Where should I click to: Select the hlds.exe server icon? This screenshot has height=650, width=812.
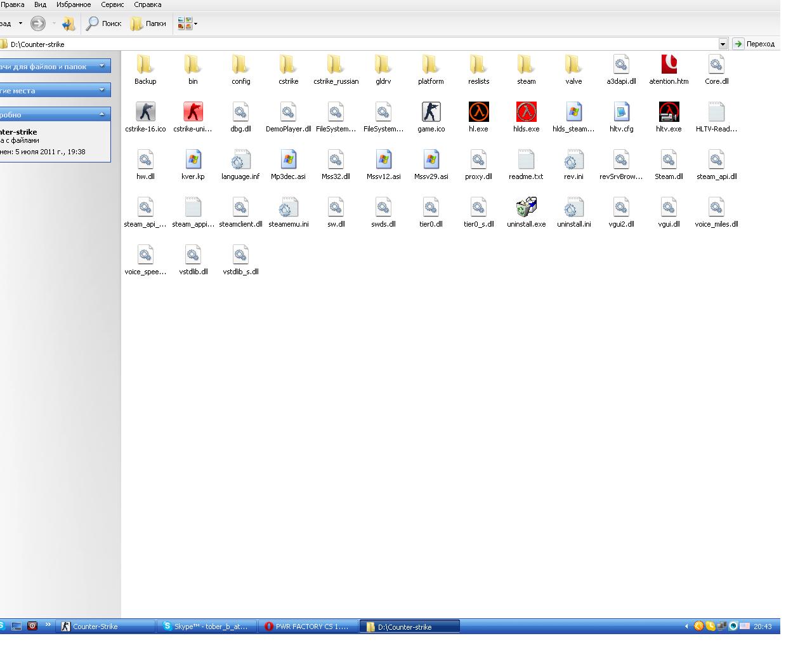[526, 112]
